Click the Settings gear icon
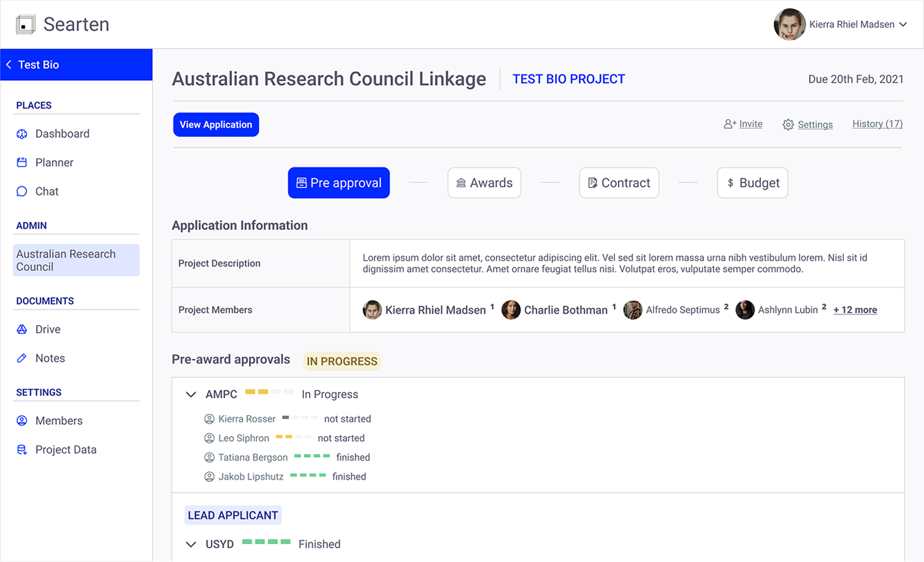The image size is (924, 562). coord(788,125)
